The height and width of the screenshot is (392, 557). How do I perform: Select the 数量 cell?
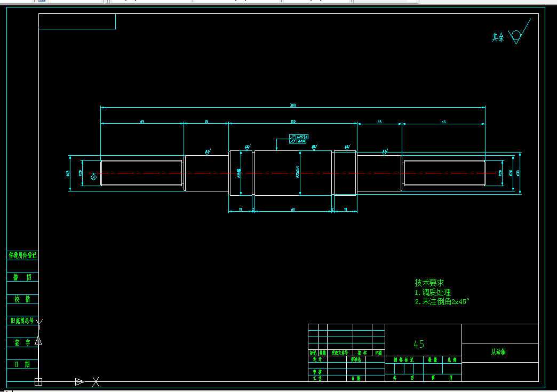tap(433, 359)
